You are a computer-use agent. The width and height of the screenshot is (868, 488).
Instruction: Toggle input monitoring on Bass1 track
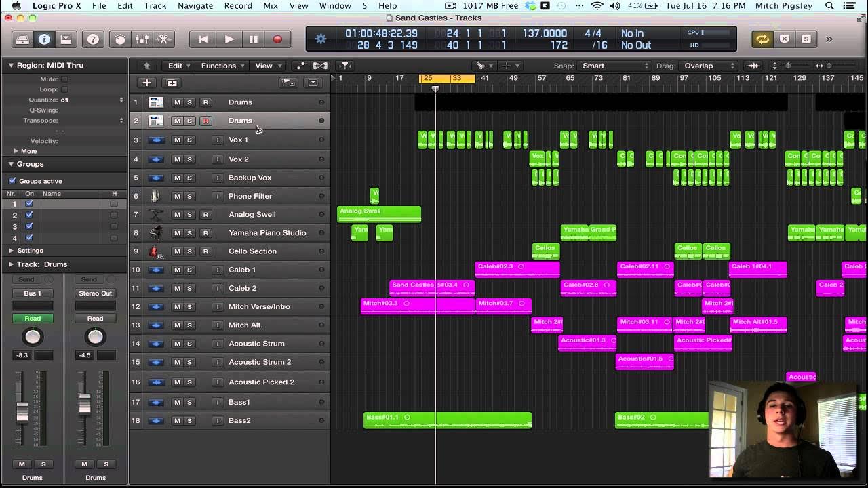218,403
